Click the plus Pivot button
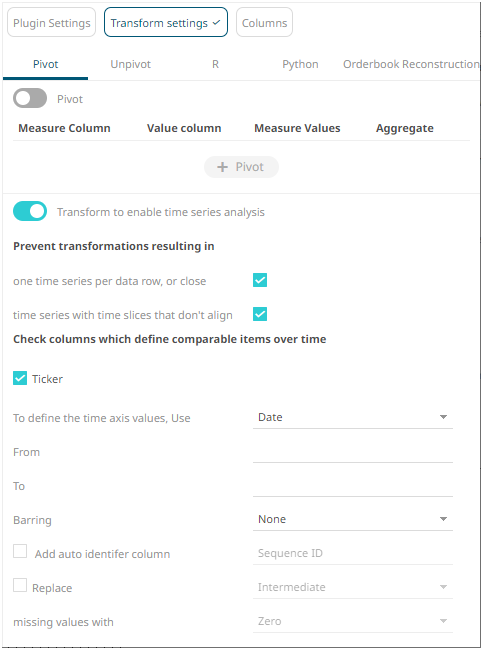The width and height of the screenshot is (484, 651). pyautogui.click(x=241, y=167)
